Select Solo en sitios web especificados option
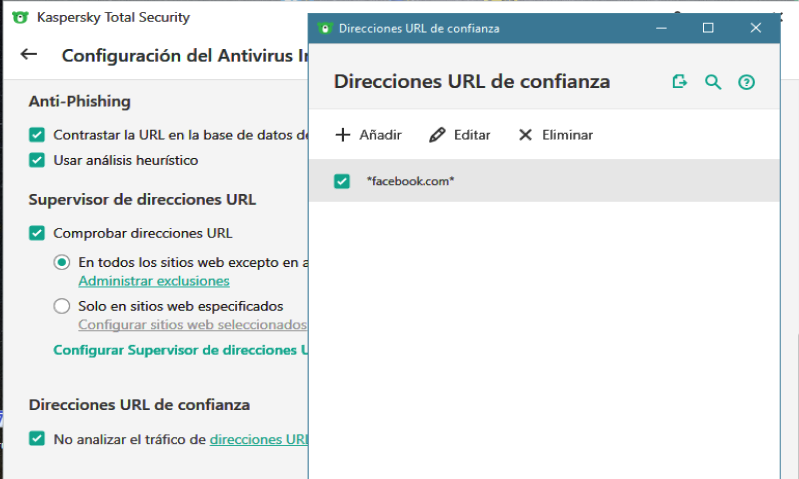Viewport: 799px width, 479px height. coord(62,306)
